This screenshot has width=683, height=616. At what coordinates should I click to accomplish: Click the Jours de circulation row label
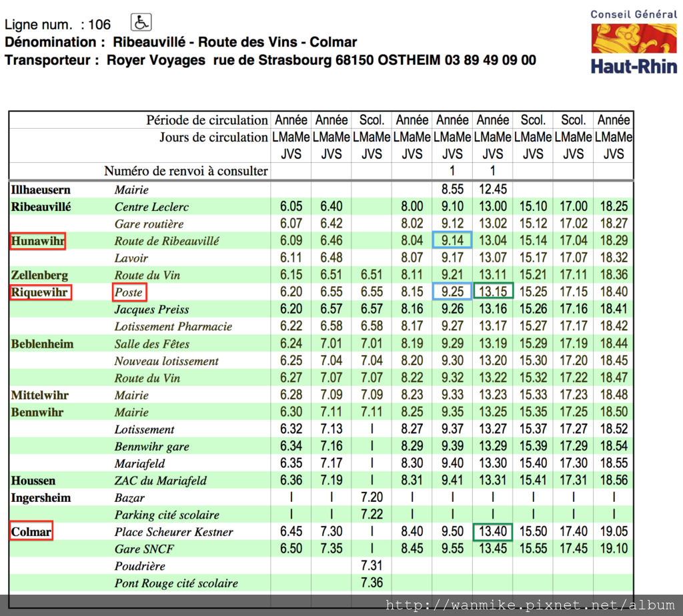213,137
